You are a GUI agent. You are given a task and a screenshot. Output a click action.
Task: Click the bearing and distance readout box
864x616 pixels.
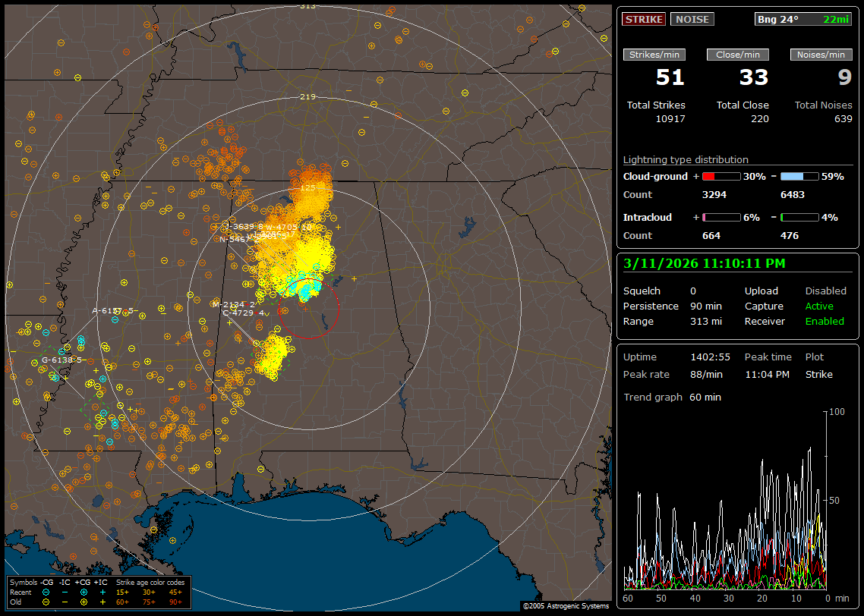803,19
